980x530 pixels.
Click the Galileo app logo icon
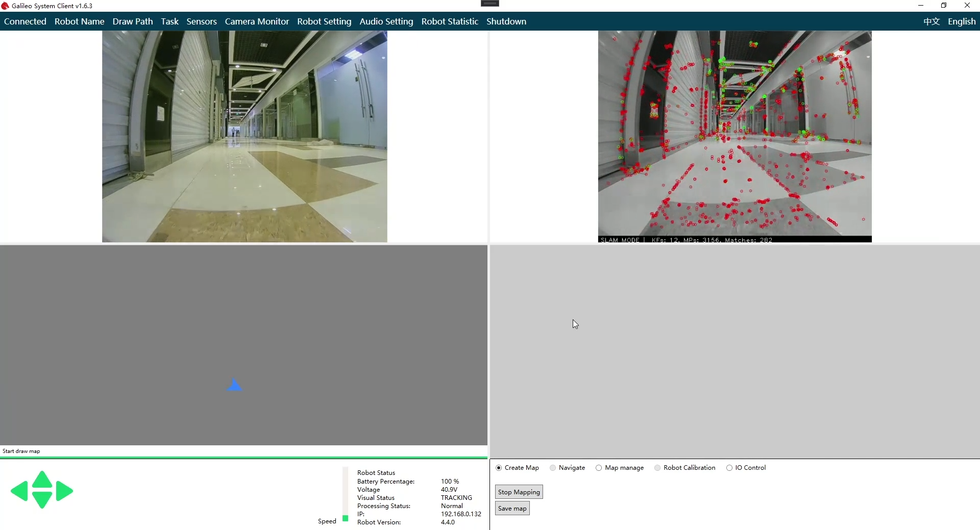[x=5, y=6]
